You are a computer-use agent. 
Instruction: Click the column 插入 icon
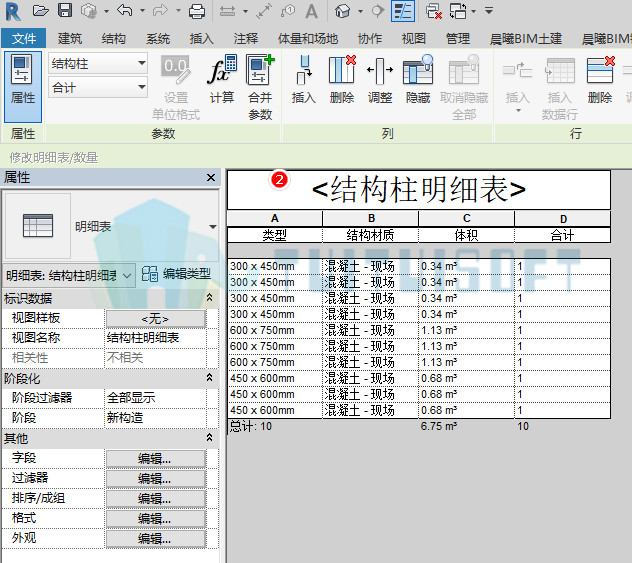[x=304, y=80]
